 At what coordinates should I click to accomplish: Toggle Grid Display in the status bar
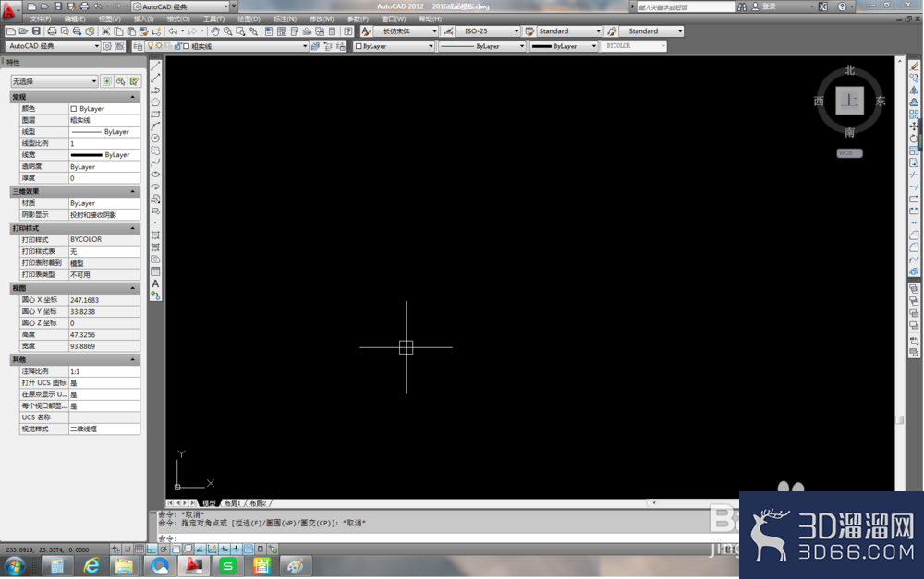click(140, 549)
